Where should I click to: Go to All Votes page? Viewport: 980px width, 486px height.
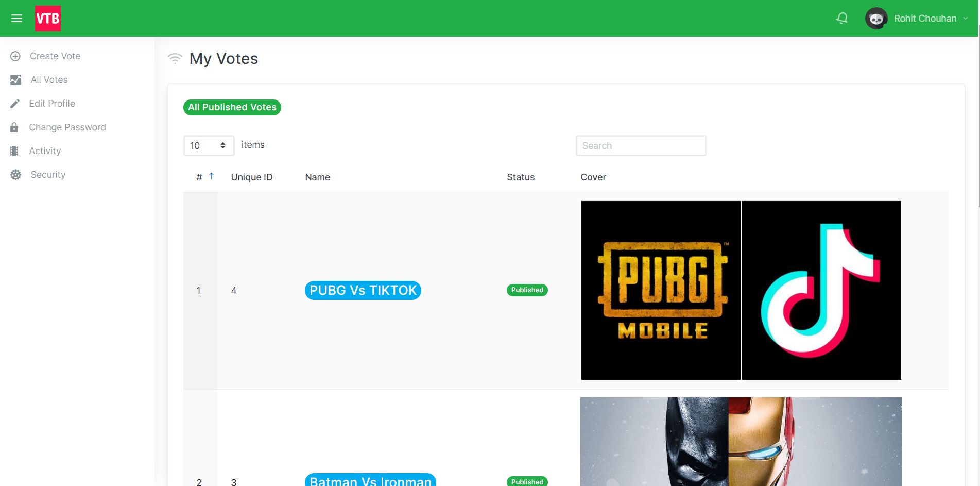[x=49, y=80]
